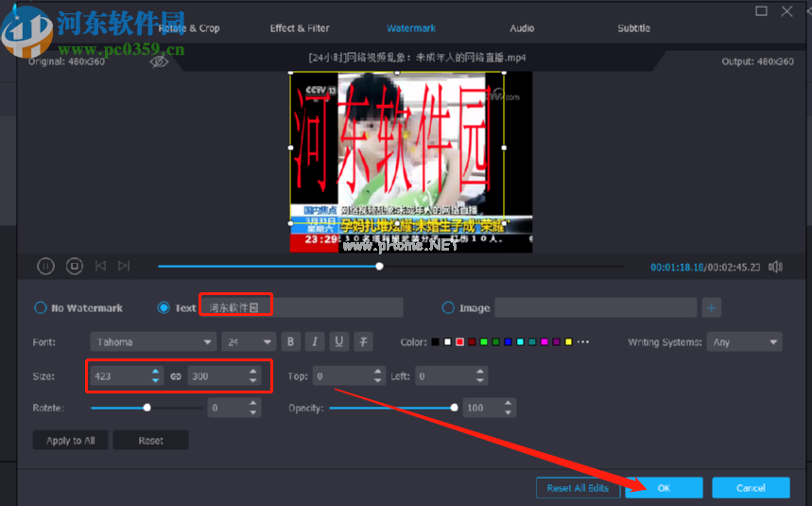Jump to previous frame

click(x=100, y=266)
